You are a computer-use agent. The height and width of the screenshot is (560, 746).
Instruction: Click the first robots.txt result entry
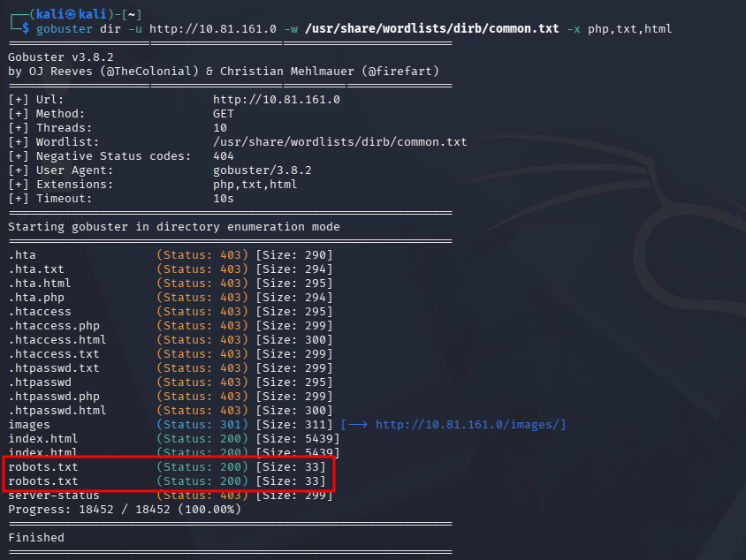[x=43, y=466]
